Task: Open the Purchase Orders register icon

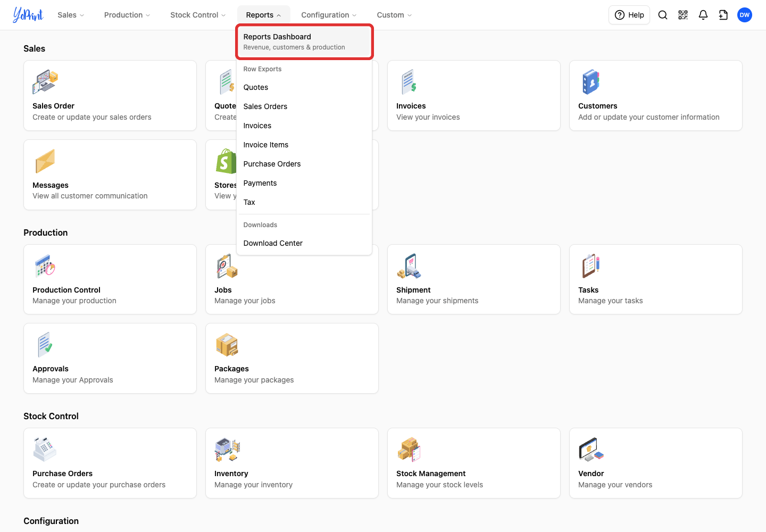Action: coord(45,450)
